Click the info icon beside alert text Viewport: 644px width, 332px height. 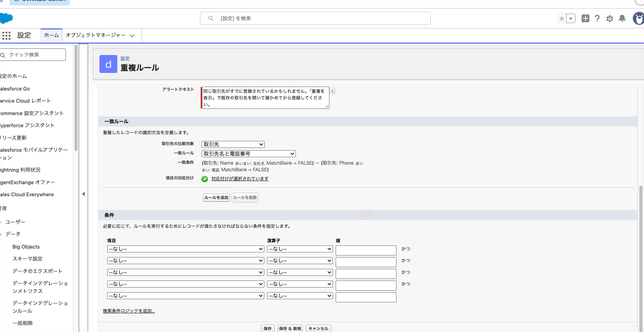tap(333, 91)
